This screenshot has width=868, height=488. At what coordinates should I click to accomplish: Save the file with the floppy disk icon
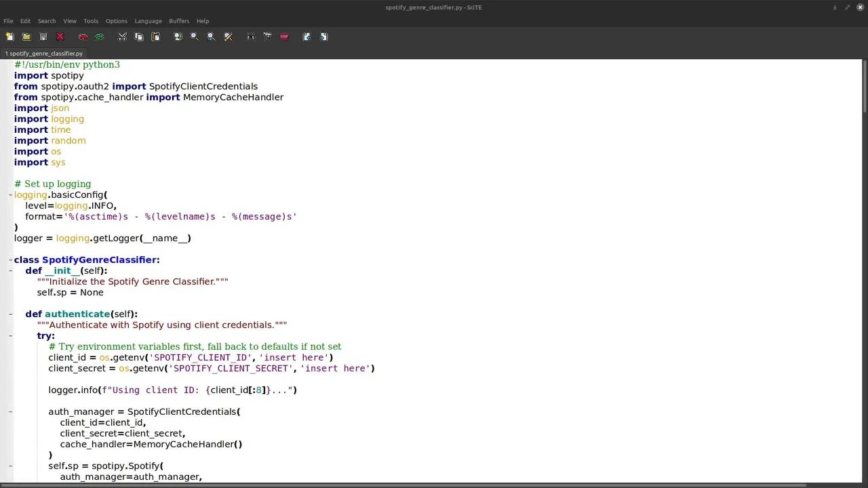(43, 37)
